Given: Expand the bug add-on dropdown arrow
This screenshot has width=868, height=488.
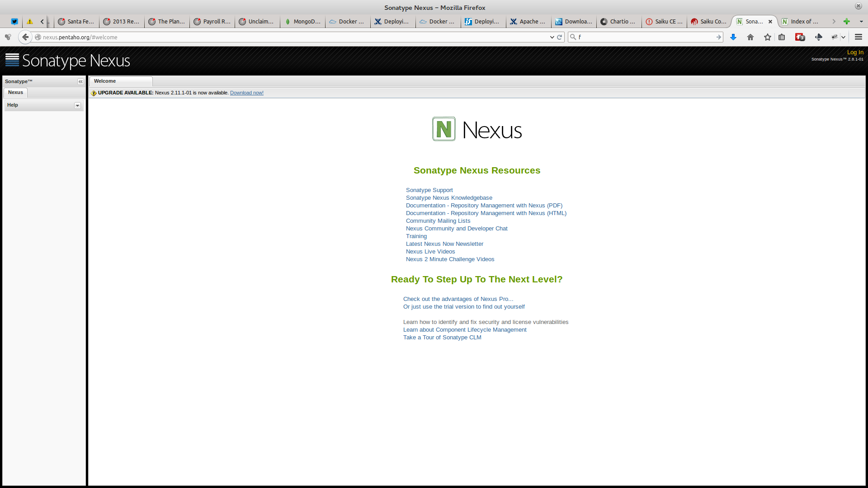Looking at the screenshot, I should coord(843,37).
